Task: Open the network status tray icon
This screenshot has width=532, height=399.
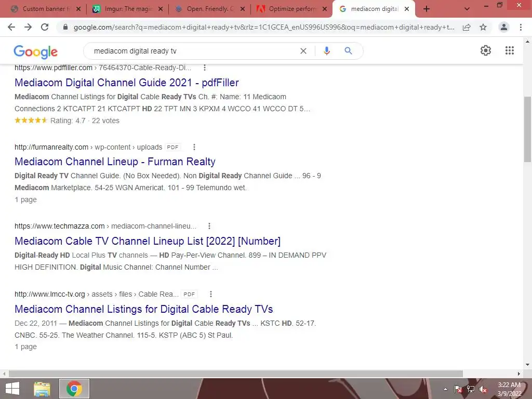Action: 471,389
